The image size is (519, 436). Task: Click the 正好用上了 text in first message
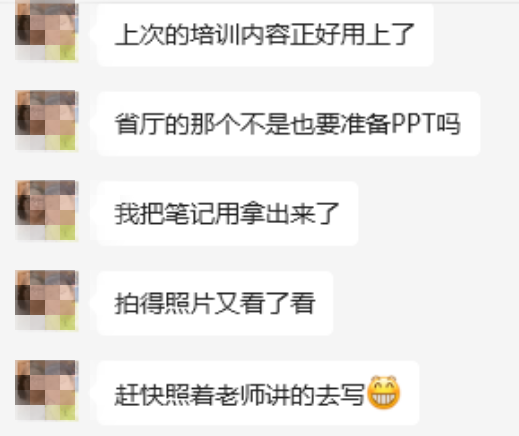(x=352, y=34)
